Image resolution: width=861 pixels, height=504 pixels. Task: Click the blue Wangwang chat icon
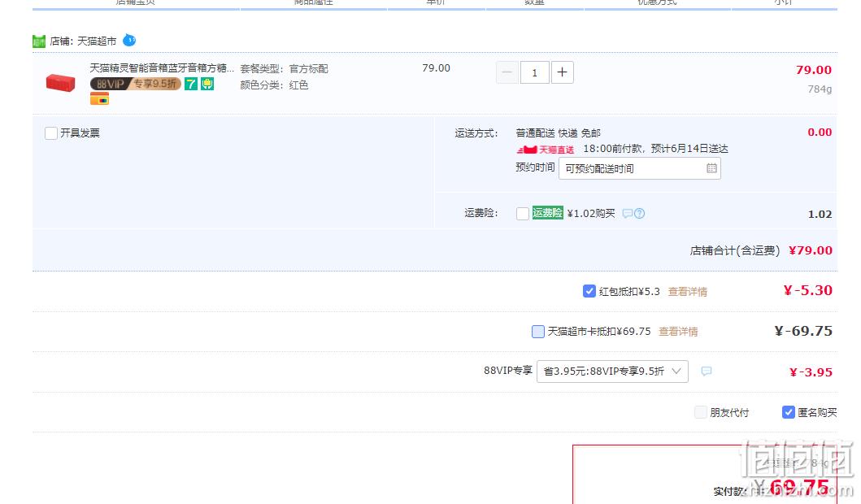pos(129,40)
